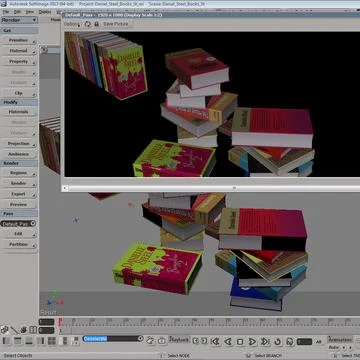Click the red playhead on timeline
The height and width of the screenshot is (360, 360).
(x=60, y=322)
